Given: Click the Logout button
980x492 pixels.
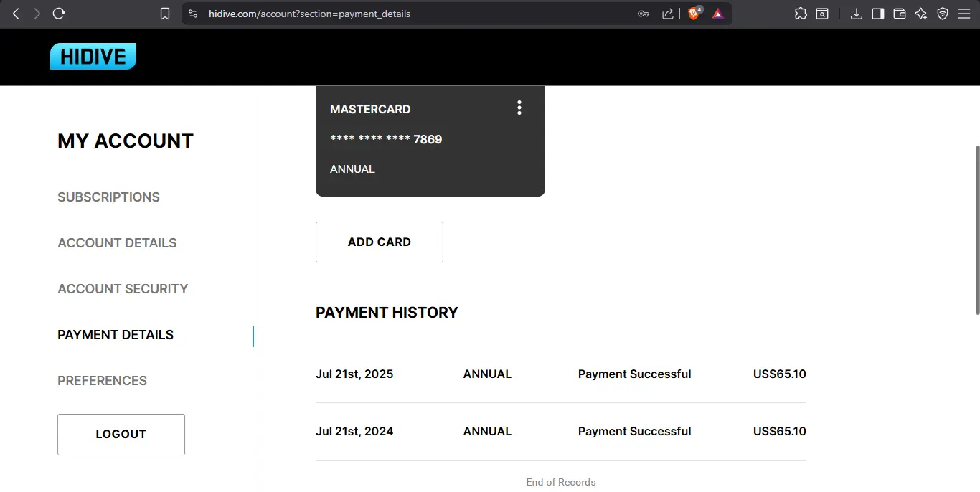Looking at the screenshot, I should (x=121, y=435).
